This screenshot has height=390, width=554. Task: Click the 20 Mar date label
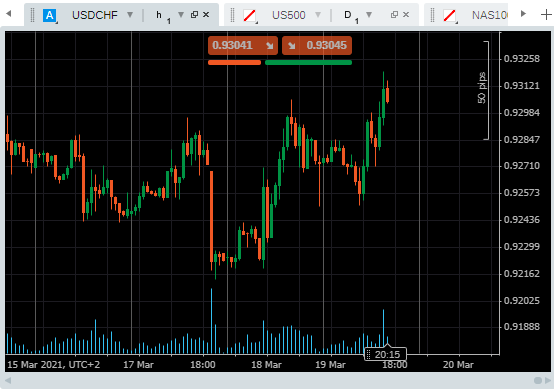[x=458, y=365]
